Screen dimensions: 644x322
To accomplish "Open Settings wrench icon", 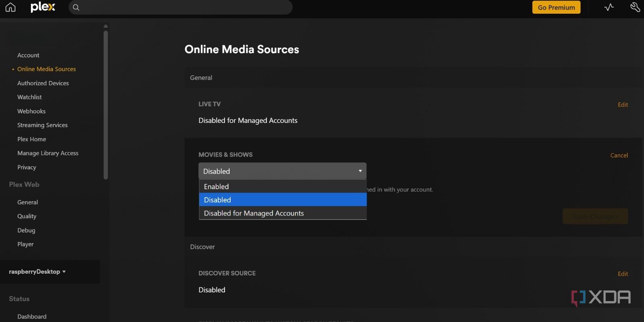I will (x=635, y=7).
